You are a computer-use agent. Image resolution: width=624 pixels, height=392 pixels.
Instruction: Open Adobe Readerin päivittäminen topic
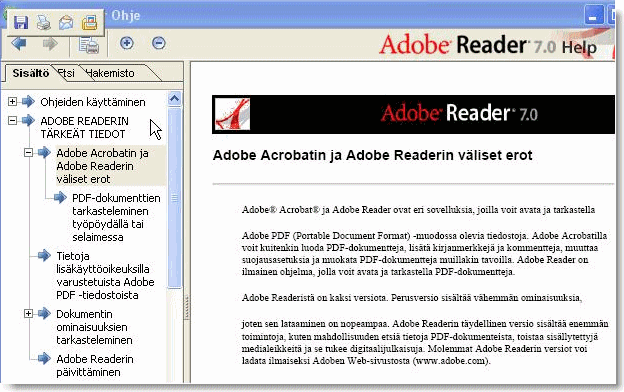point(95,365)
